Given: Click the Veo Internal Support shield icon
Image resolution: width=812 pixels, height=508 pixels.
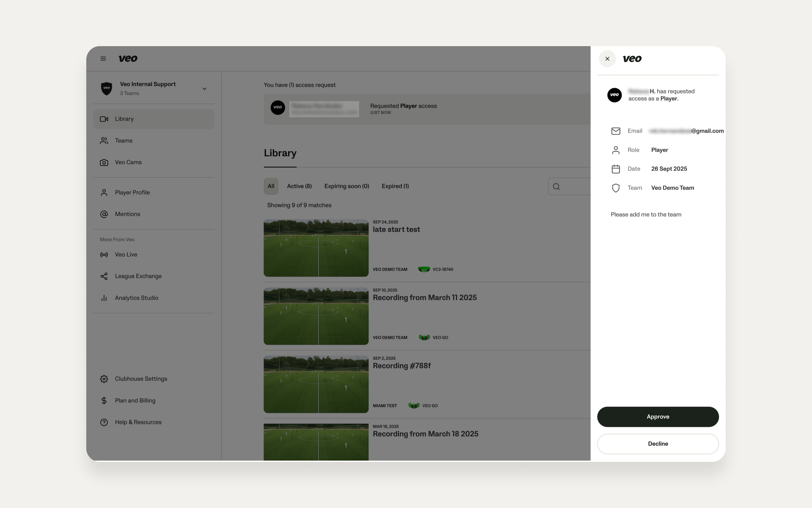Looking at the screenshot, I should [107, 88].
